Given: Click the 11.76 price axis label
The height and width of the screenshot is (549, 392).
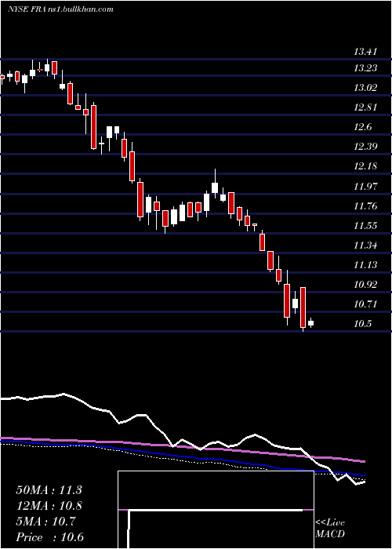Looking at the screenshot, I should tap(365, 205).
